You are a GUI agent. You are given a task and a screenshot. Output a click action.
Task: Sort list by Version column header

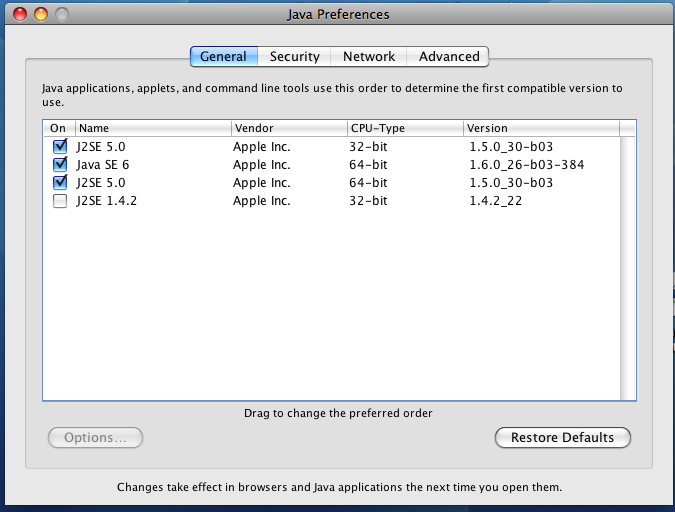pos(540,128)
